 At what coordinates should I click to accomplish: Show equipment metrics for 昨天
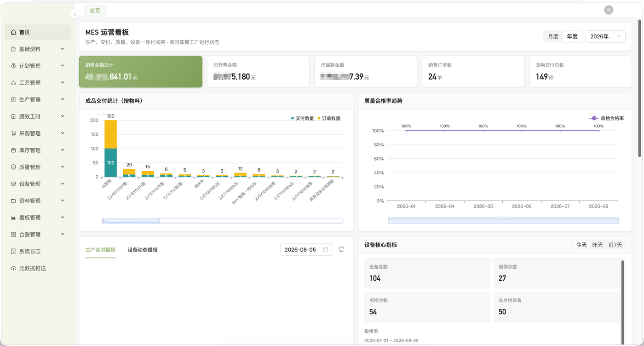(598, 245)
